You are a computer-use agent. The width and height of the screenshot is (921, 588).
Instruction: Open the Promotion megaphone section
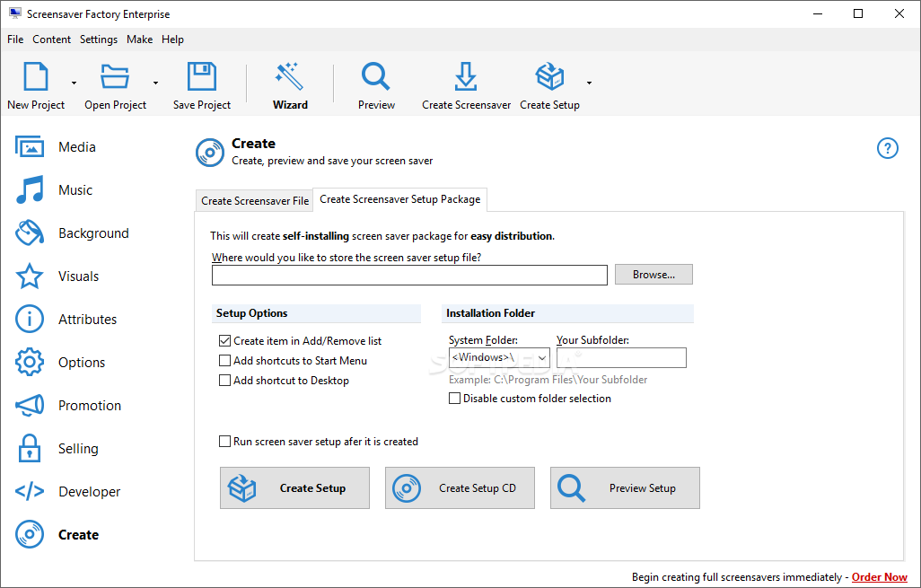pyautogui.click(x=68, y=405)
